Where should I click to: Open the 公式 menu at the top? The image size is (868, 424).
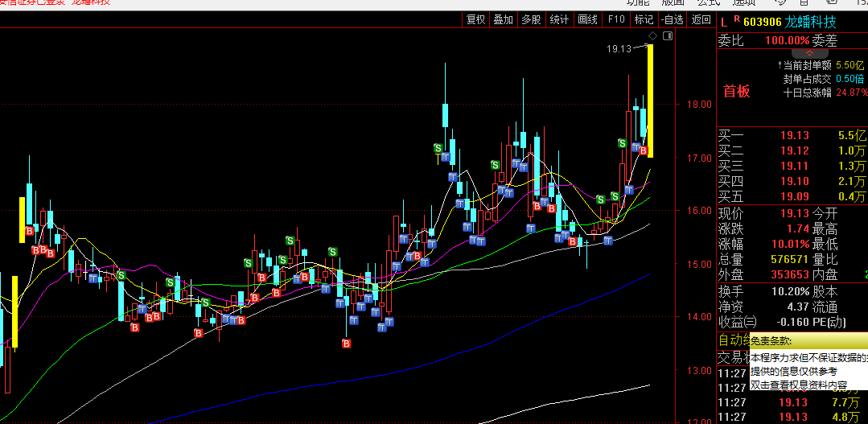tap(708, 2)
